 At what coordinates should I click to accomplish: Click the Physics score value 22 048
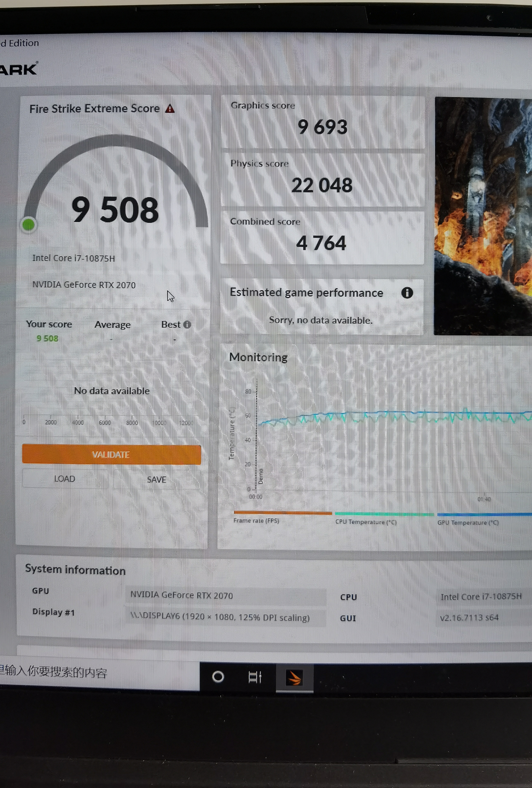pos(322,186)
